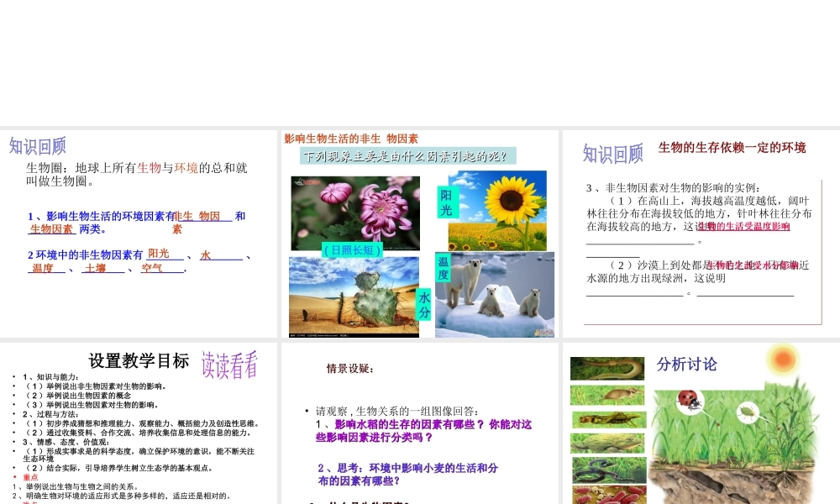This screenshot has height=504, width=840.
Task: Click the grasshopper picture in the animal column
Action: tap(609, 419)
